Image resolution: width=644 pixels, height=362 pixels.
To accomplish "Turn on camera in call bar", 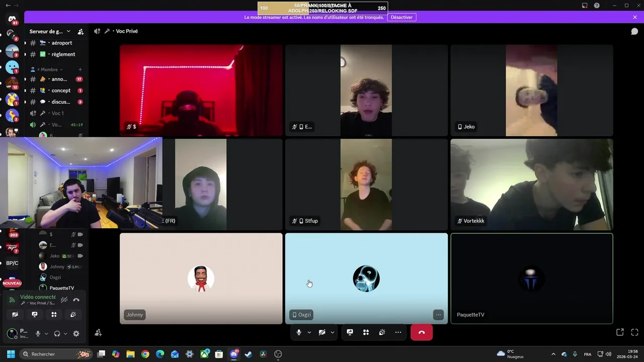I will 322,332.
